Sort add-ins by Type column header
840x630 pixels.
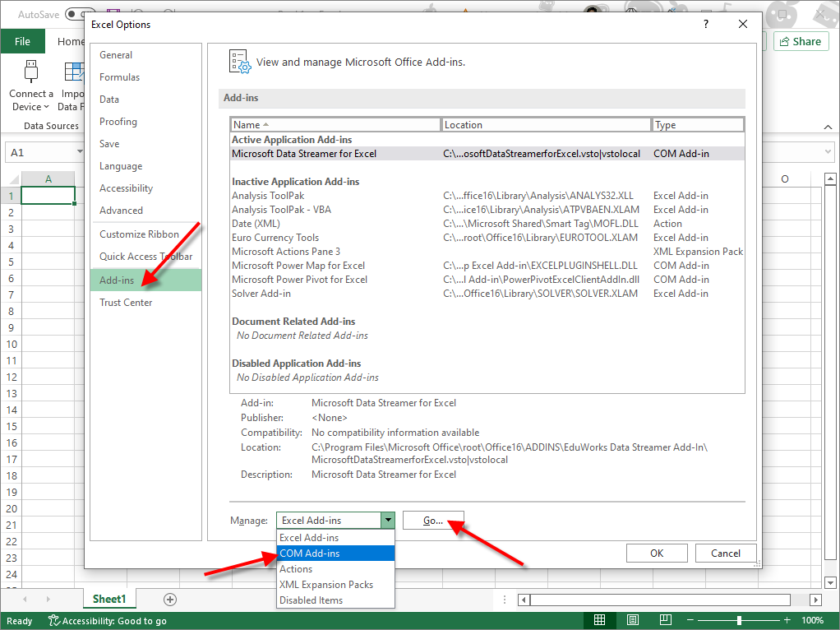coord(698,125)
